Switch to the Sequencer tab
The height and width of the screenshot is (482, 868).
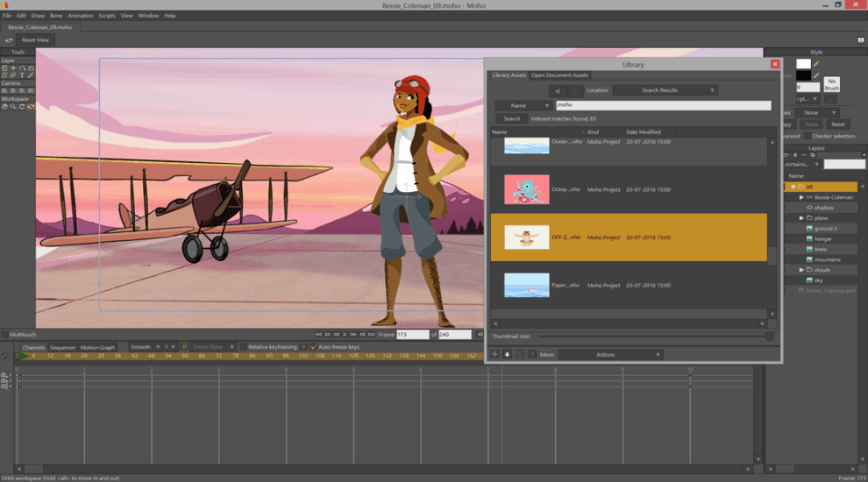pos(62,348)
